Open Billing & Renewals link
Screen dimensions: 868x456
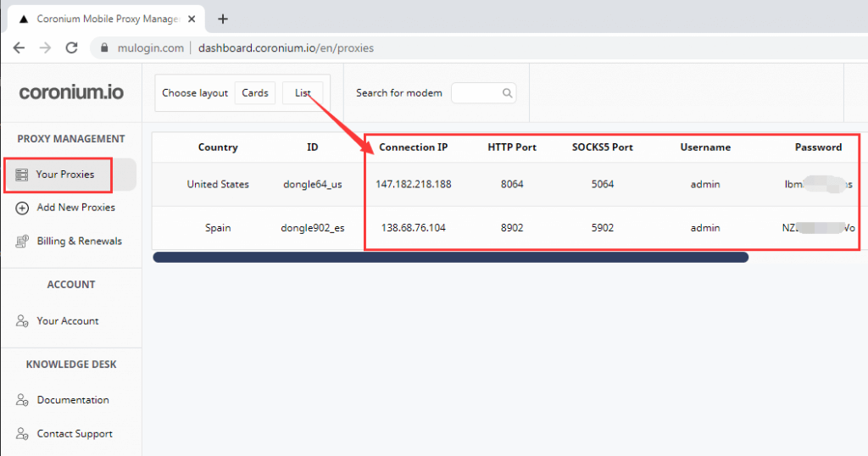tap(79, 242)
